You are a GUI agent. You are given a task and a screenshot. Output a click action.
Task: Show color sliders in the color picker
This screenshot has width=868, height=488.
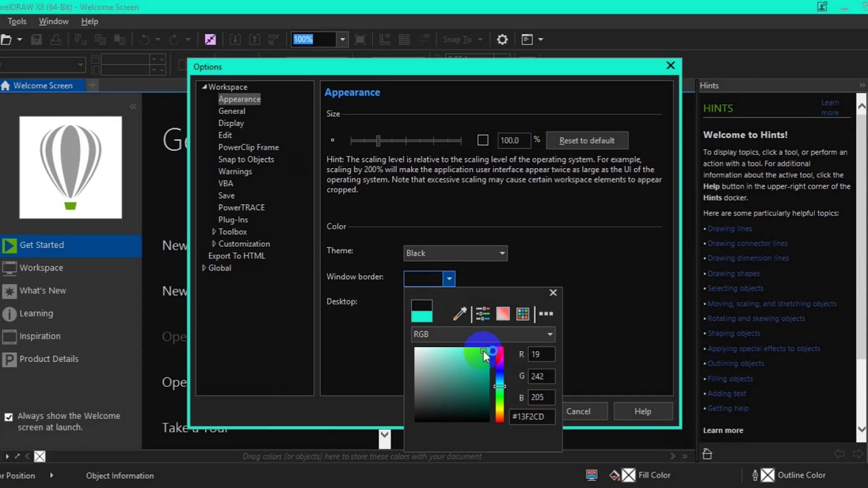click(x=483, y=313)
